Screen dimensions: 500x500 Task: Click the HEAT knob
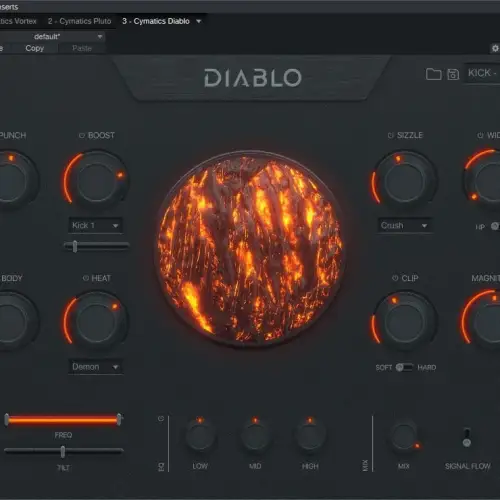point(96,322)
